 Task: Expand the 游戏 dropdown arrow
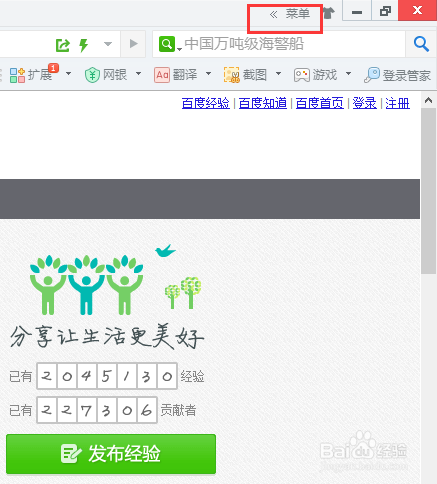[348, 73]
